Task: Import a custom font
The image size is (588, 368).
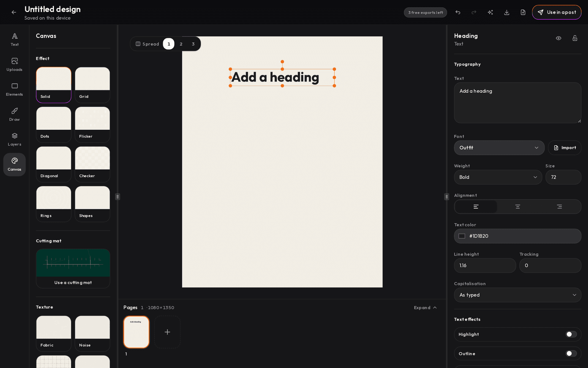Action: [565, 148]
